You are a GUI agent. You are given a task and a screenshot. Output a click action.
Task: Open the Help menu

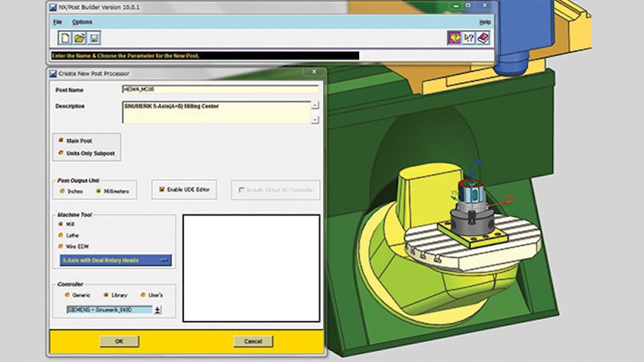pos(484,22)
